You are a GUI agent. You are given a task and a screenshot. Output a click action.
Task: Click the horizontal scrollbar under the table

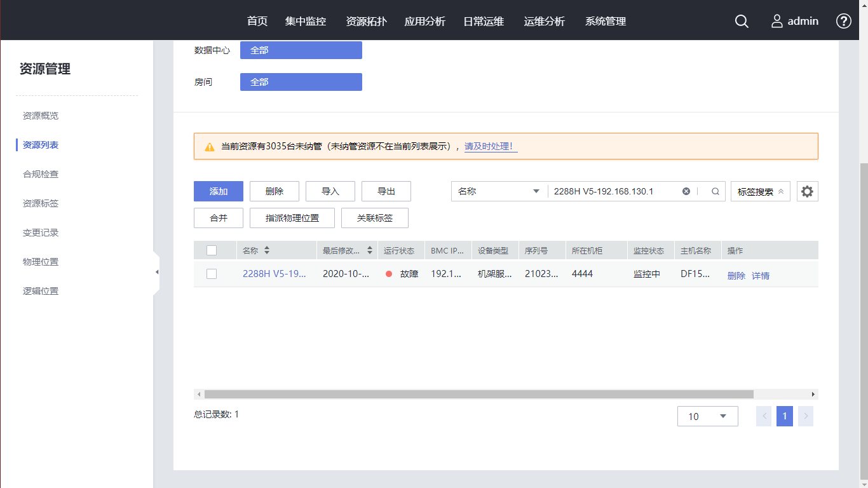[x=478, y=394]
